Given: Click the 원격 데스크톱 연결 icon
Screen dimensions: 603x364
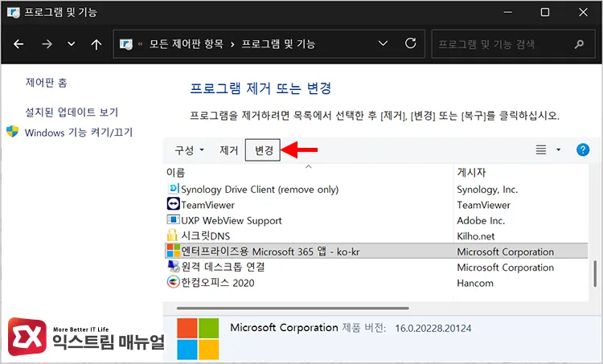Looking at the screenshot, I should tap(174, 266).
